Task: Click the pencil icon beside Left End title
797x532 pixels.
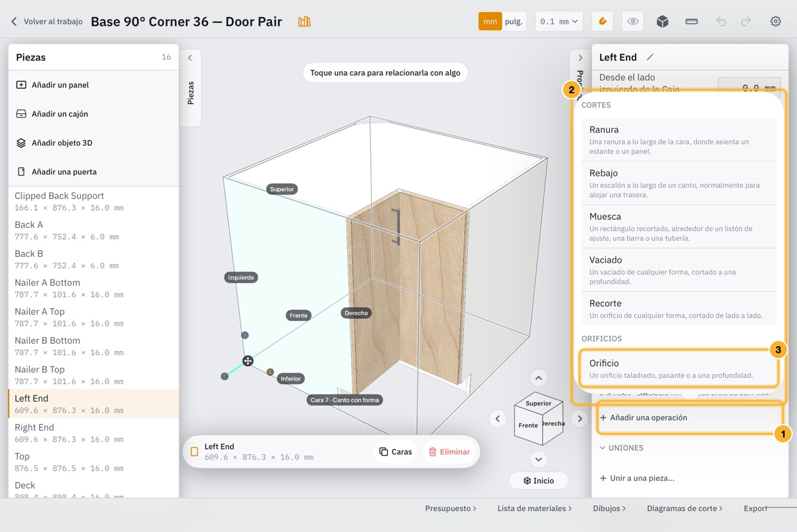Action: pyautogui.click(x=650, y=57)
